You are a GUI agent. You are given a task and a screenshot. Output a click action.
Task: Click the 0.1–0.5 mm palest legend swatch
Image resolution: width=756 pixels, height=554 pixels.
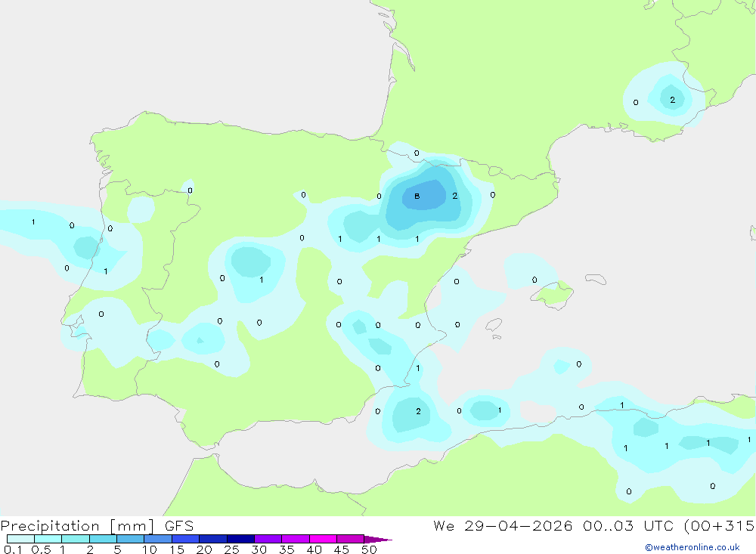tap(20, 539)
